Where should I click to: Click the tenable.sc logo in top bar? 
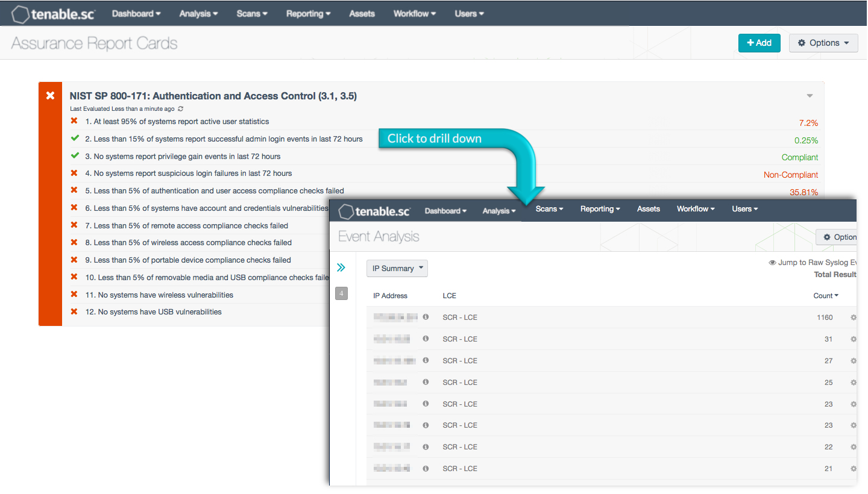click(x=53, y=14)
